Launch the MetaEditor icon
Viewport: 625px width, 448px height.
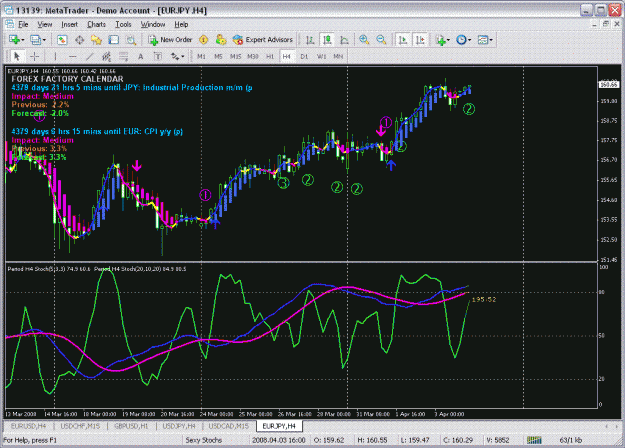[203, 40]
